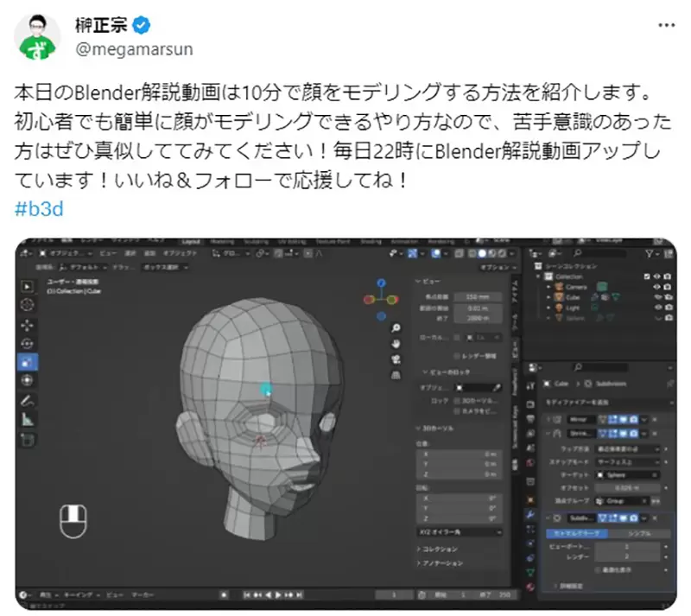The width and height of the screenshot is (691, 616).
Task: Toggle visibility eye for Camera in outliner
Action: click(x=658, y=287)
